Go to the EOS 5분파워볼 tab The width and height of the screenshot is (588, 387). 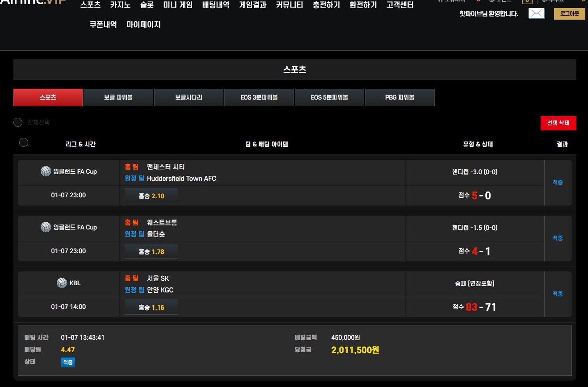point(329,97)
